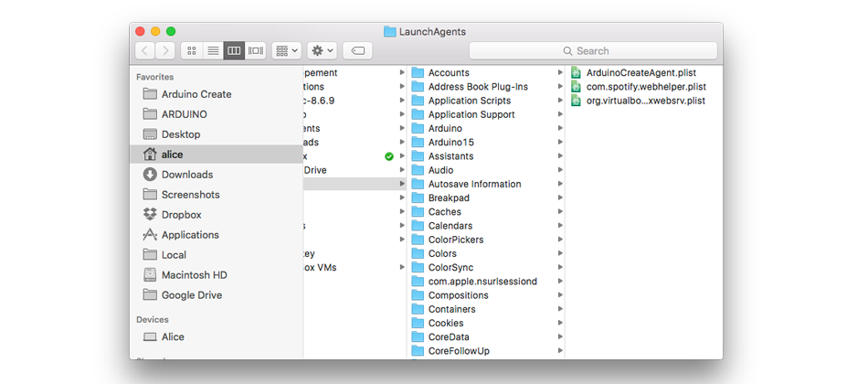The width and height of the screenshot is (868, 384).
Task: Open the Accounts folder
Action: pos(486,72)
